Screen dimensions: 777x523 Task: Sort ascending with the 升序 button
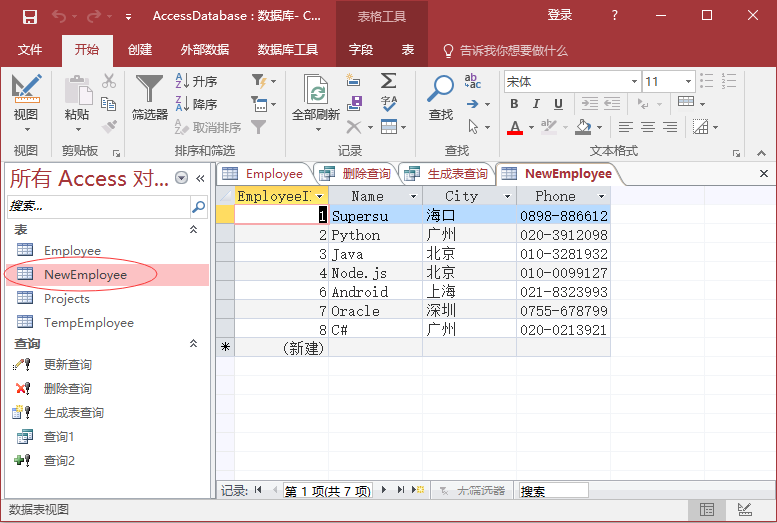(196, 81)
